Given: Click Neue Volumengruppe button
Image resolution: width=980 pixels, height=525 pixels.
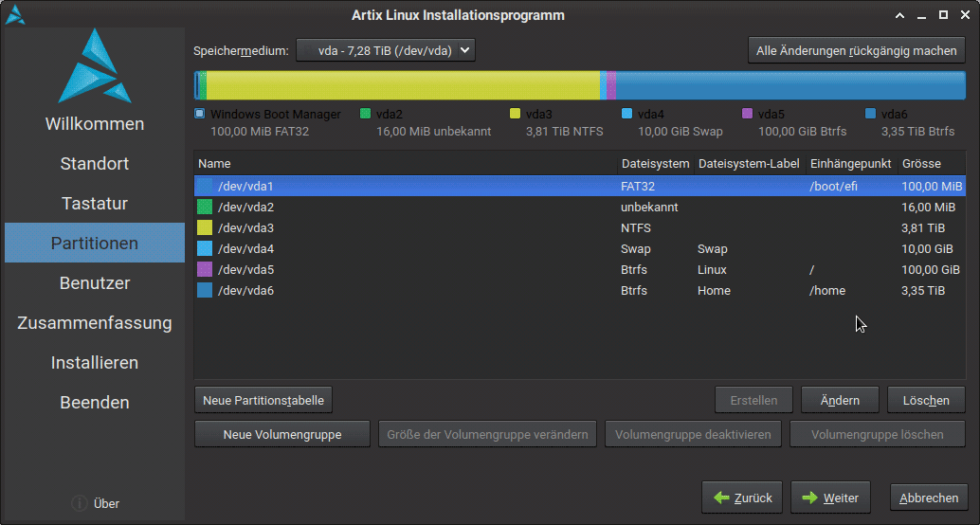Looking at the screenshot, I should [x=282, y=434].
